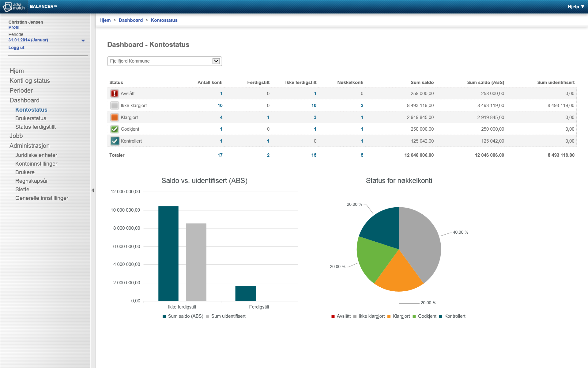Click Ikke ferdigstilt value 3 for Klargjort
The height and width of the screenshot is (368, 588).
coord(315,117)
